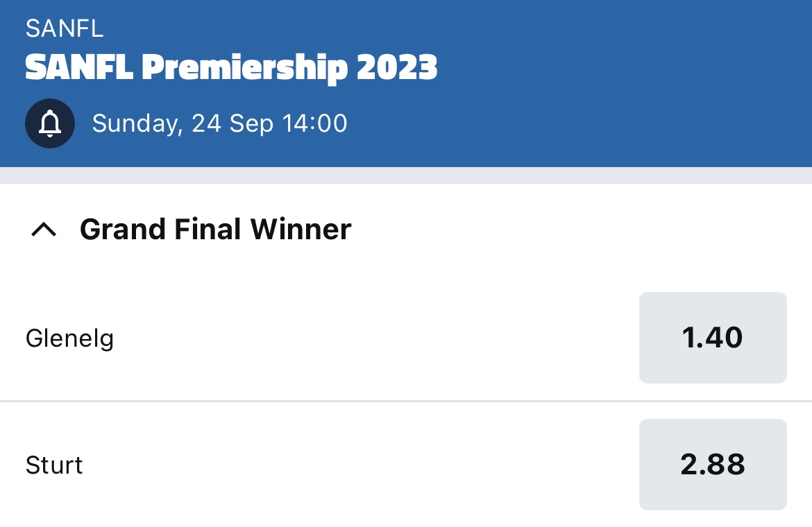Add Sturt to the bet slip

click(713, 465)
